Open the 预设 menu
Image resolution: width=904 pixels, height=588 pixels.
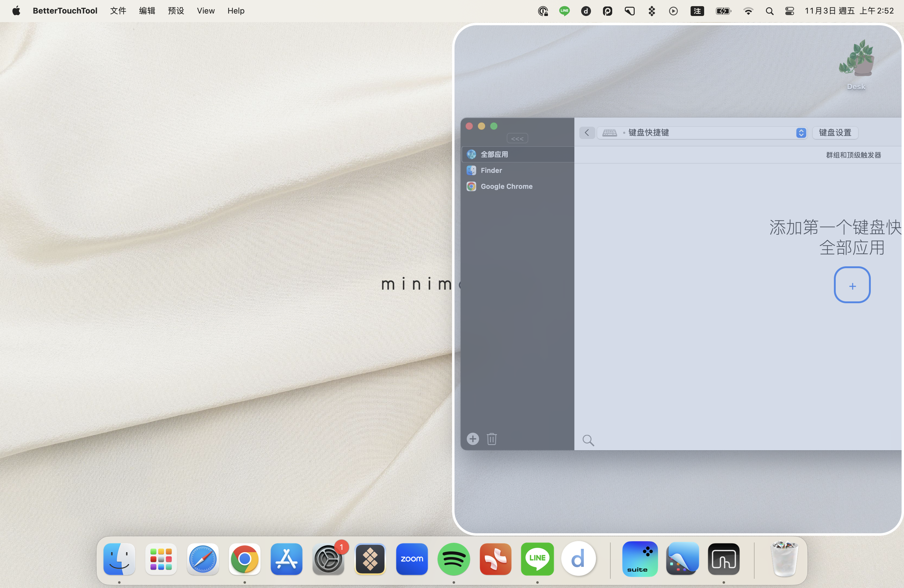pyautogui.click(x=176, y=11)
